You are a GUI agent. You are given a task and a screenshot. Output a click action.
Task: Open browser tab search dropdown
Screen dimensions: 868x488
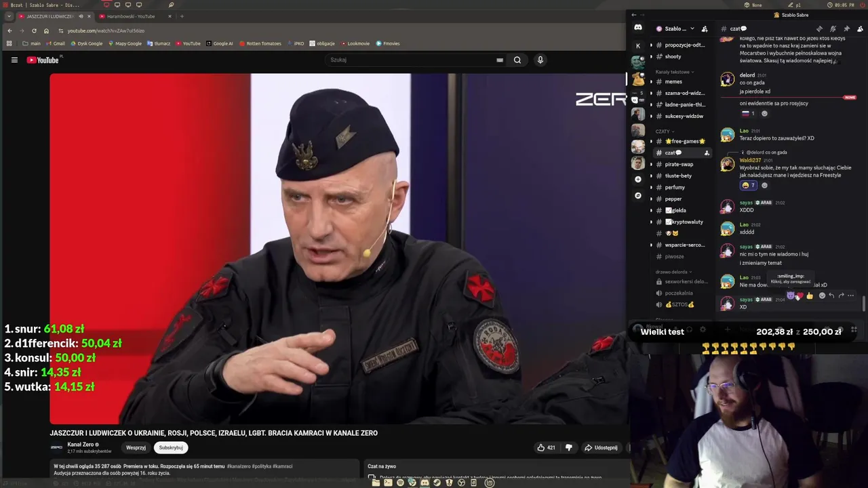[x=9, y=16]
